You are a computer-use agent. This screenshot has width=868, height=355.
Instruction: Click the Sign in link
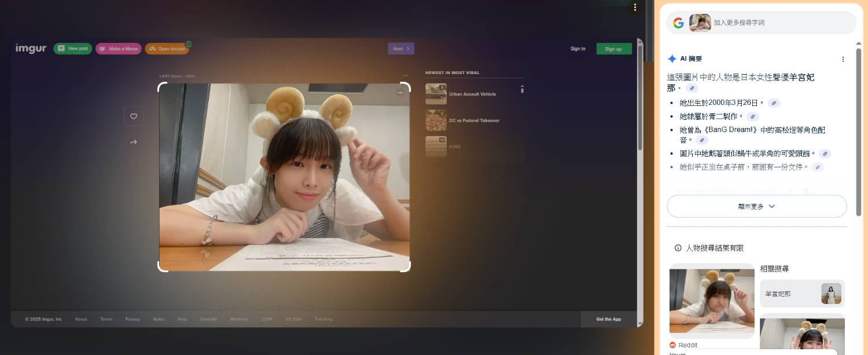(578, 49)
